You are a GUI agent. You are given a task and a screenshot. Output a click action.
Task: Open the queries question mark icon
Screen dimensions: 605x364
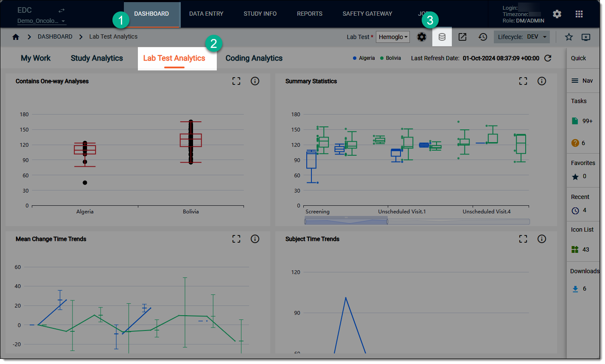click(x=575, y=143)
